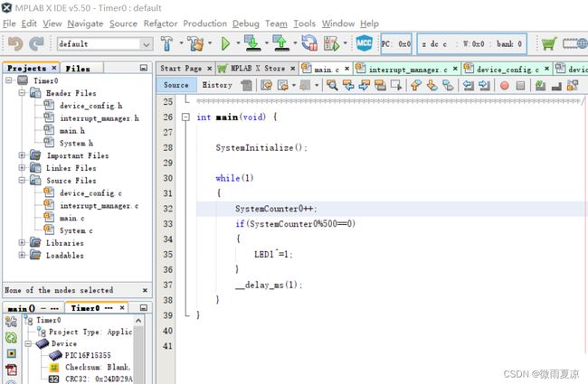Open the Refactor menu

[160, 23]
